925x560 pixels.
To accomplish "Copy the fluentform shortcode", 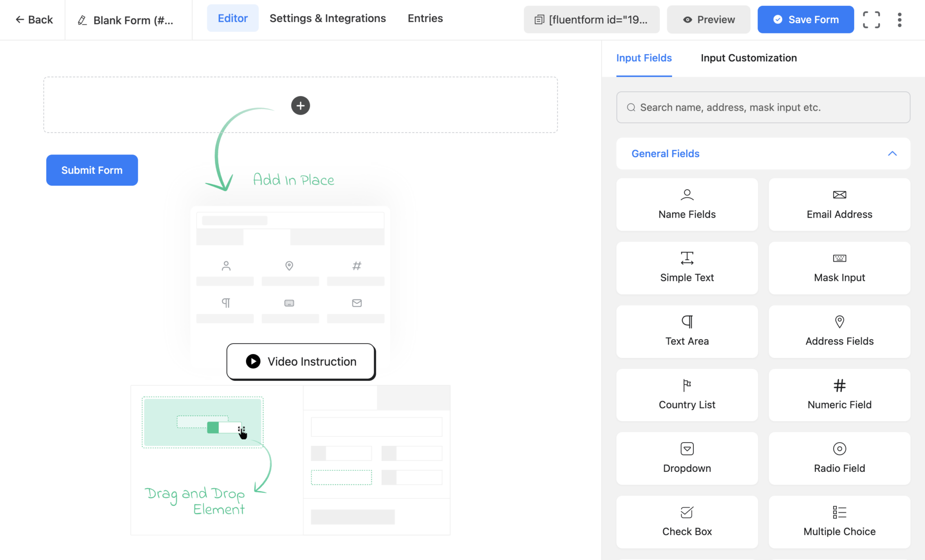I will coord(591,19).
